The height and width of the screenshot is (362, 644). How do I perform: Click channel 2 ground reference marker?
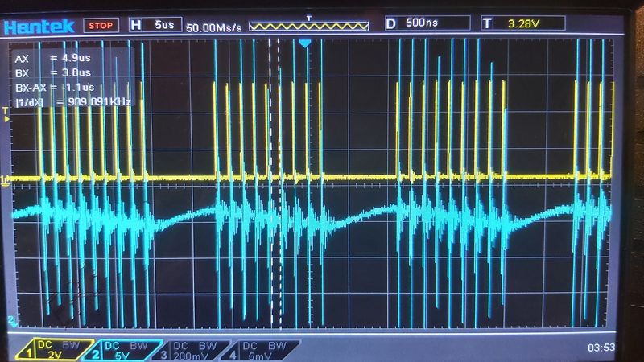click(x=12, y=321)
